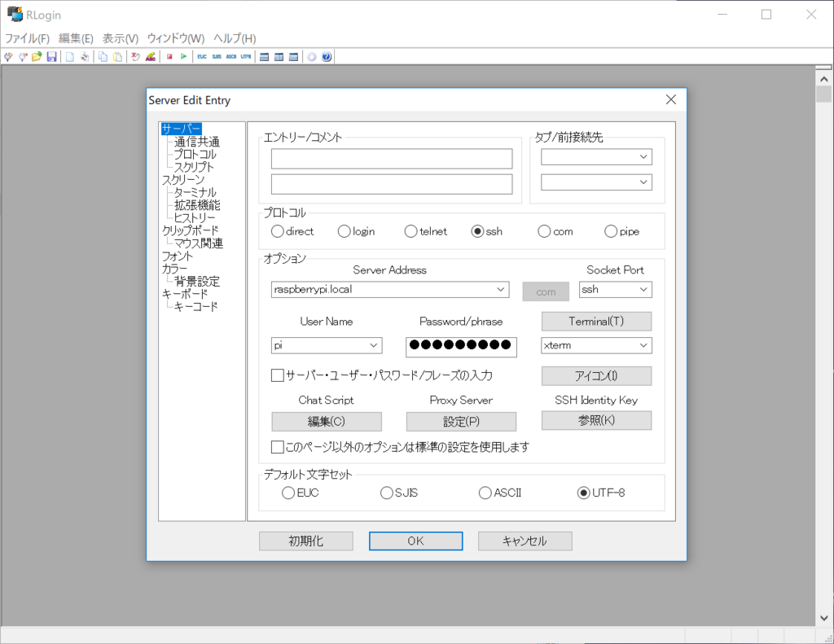This screenshot has width=834, height=644.
Task: Select SJIS default character set
Action: pyautogui.click(x=387, y=493)
